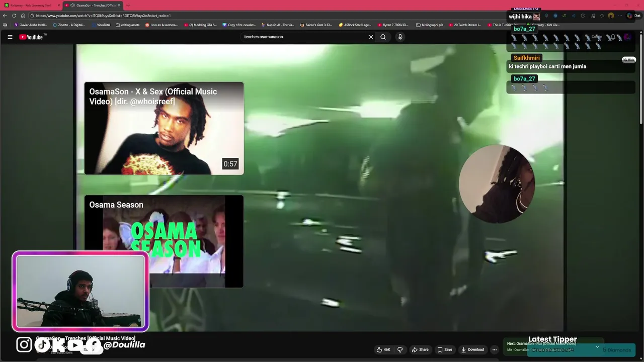The height and width of the screenshot is (362, 644).
Task: Edit the 'tenches osamanason' search field
Action: click(x=304, y=37)
